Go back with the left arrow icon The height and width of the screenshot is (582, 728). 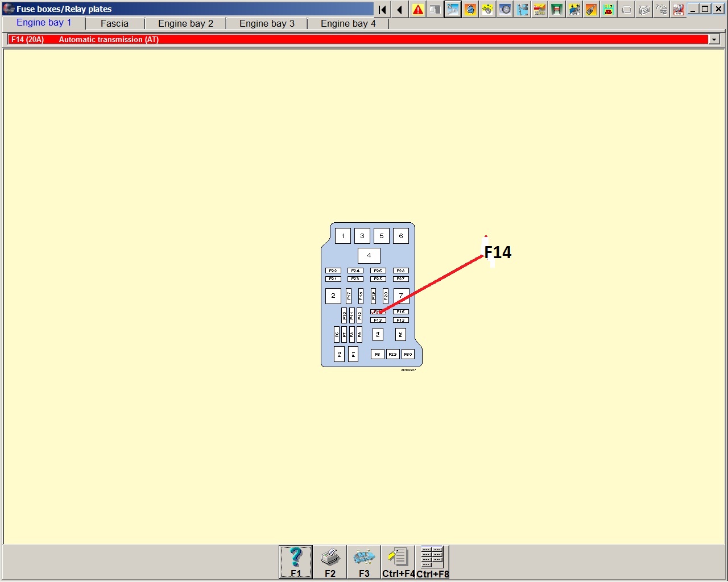click(400, 10)
